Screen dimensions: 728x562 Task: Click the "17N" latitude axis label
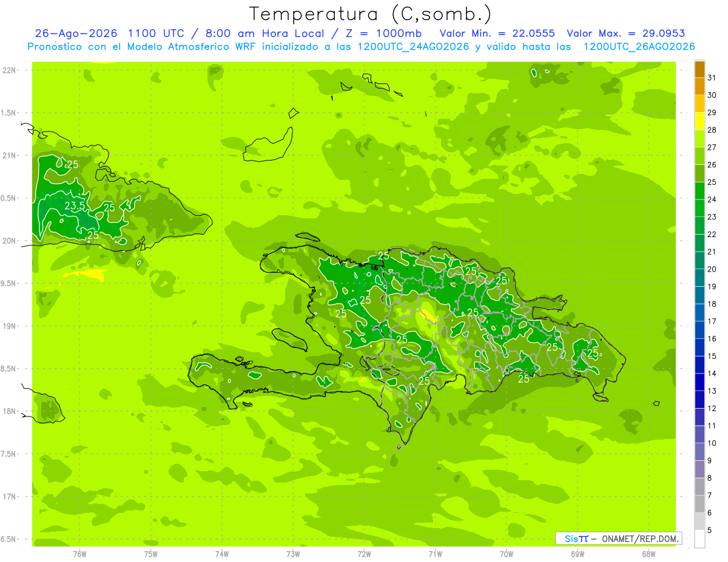pos(8,497)
